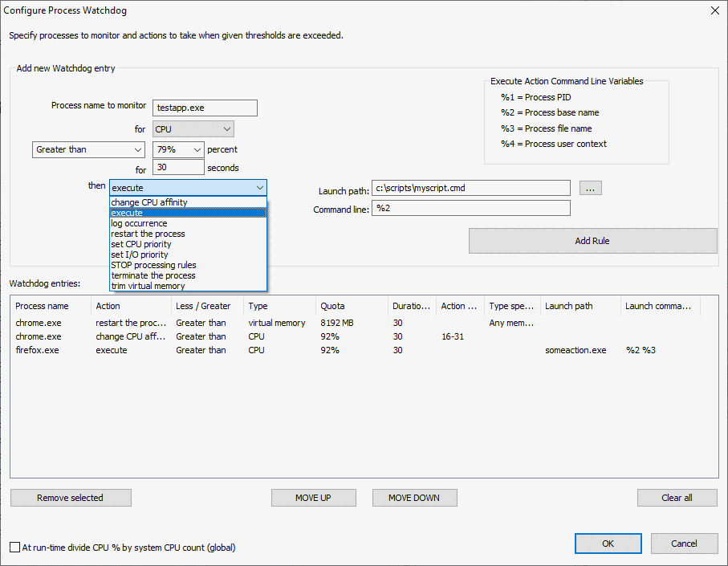Click the Add Rule button
The image size is (728, 566).
592,241
